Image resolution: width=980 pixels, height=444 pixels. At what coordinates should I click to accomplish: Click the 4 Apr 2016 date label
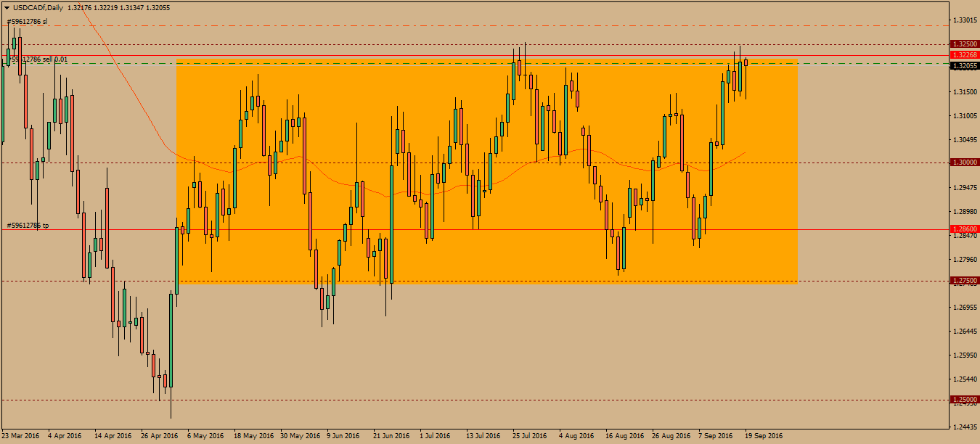coord(65,436)
